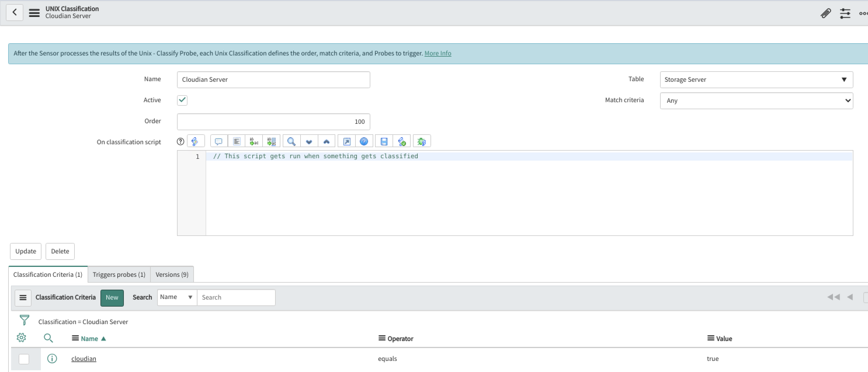Click the New button in Classification Criteria
This screenshot has height=372, width=868.
pos(112,298)
